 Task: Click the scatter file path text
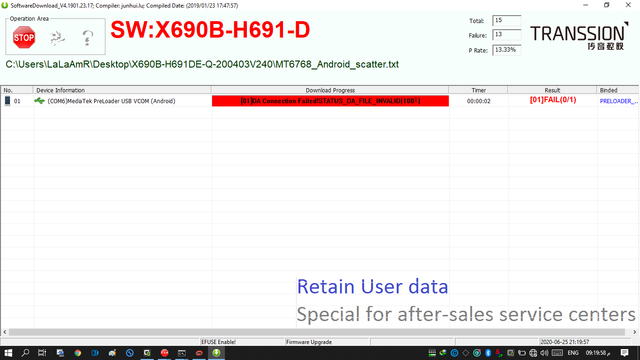click(202, 64)
